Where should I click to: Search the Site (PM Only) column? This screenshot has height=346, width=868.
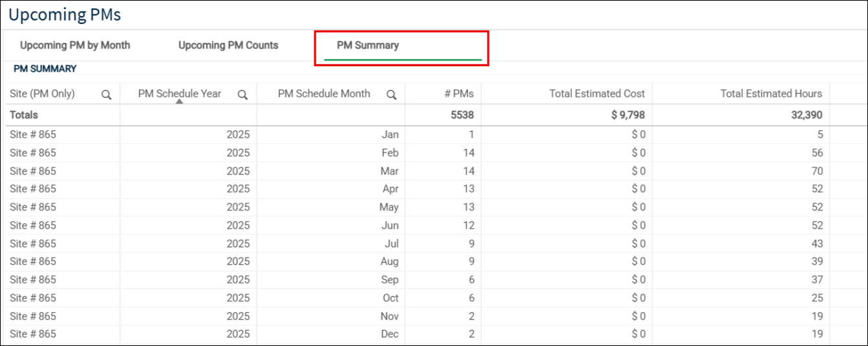[106, 95]
